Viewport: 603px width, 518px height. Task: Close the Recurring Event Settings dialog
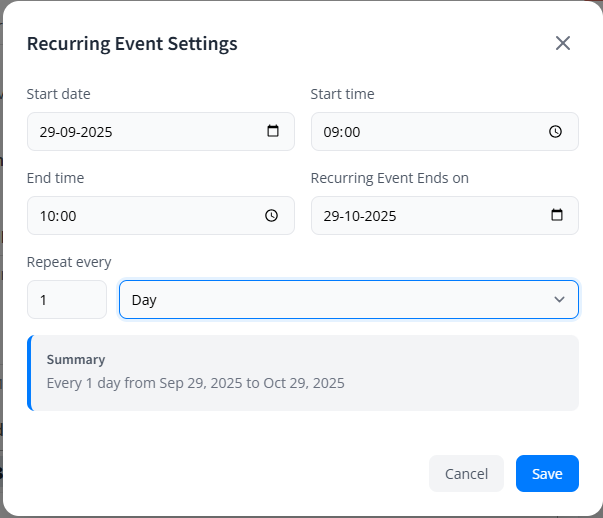tap(563, 43)
